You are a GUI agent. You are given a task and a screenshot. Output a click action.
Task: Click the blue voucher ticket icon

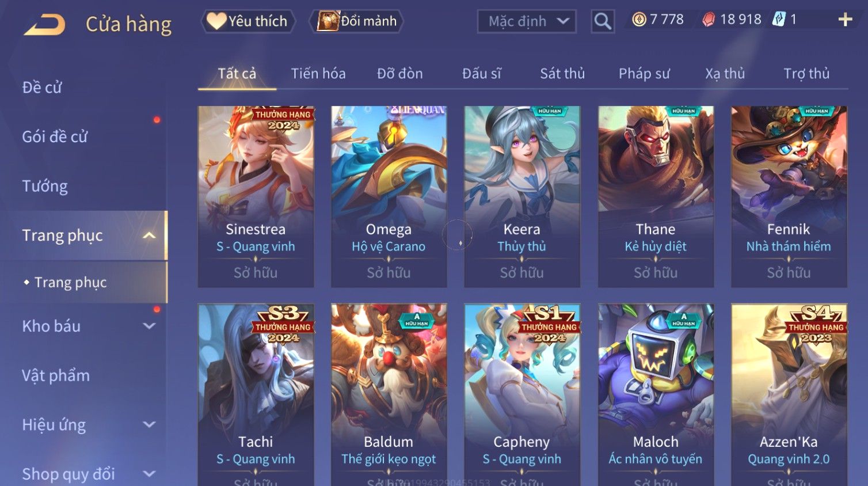click(779, 19)
